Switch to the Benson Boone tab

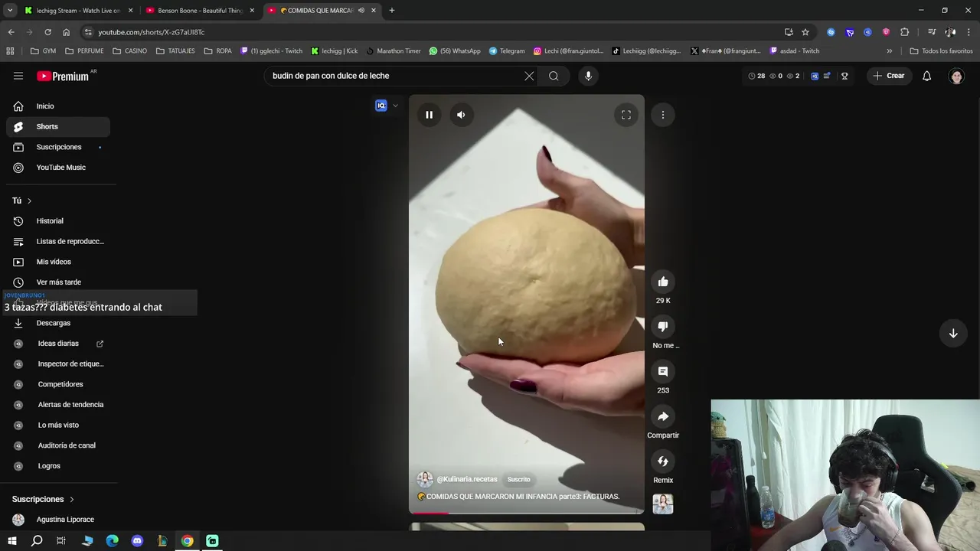[x=199, y=11]
